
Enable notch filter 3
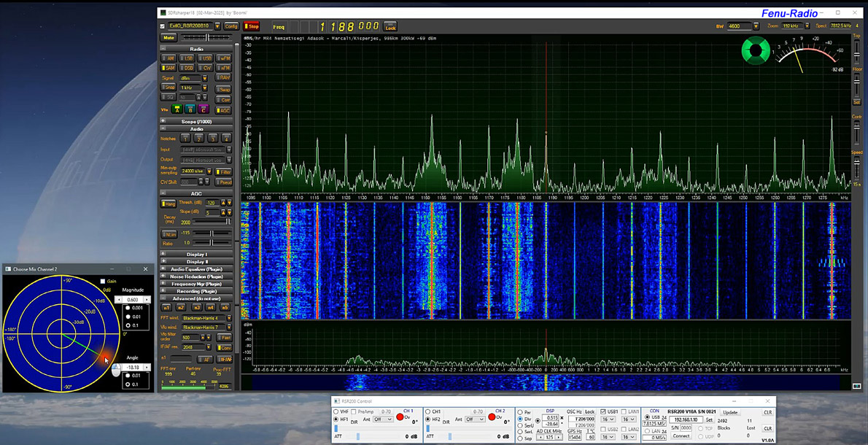pos(212,139)
